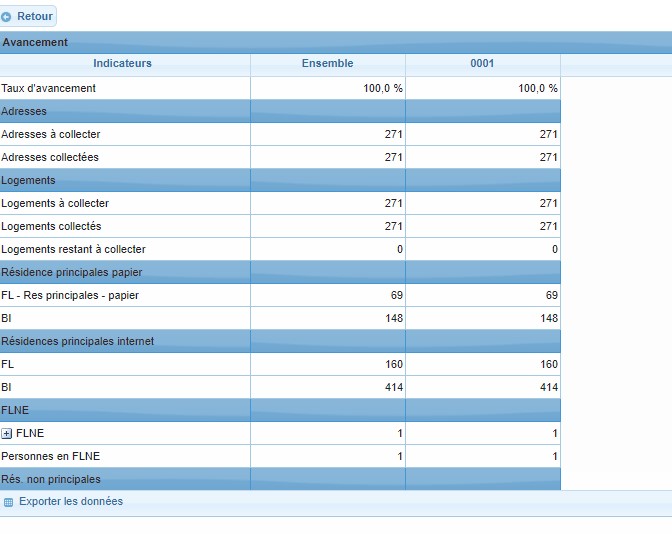
Task: Collapse the Logements section header
Action: pyautogui.click(x=28, y=181)
